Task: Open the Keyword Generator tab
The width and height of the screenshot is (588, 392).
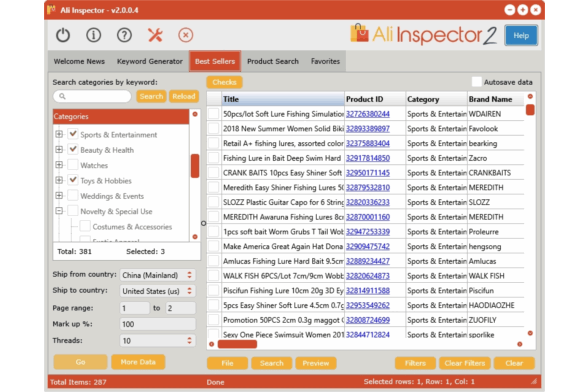Action: (150, 61)
